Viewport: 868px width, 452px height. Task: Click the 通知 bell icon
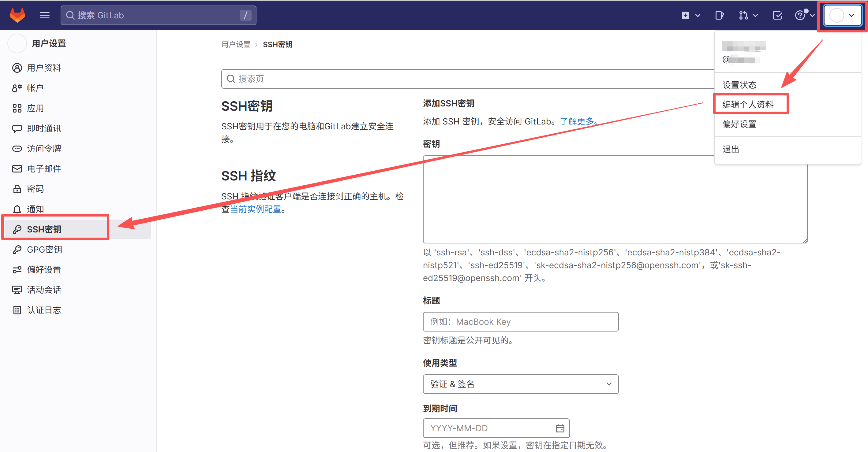[x=17, y=209]
